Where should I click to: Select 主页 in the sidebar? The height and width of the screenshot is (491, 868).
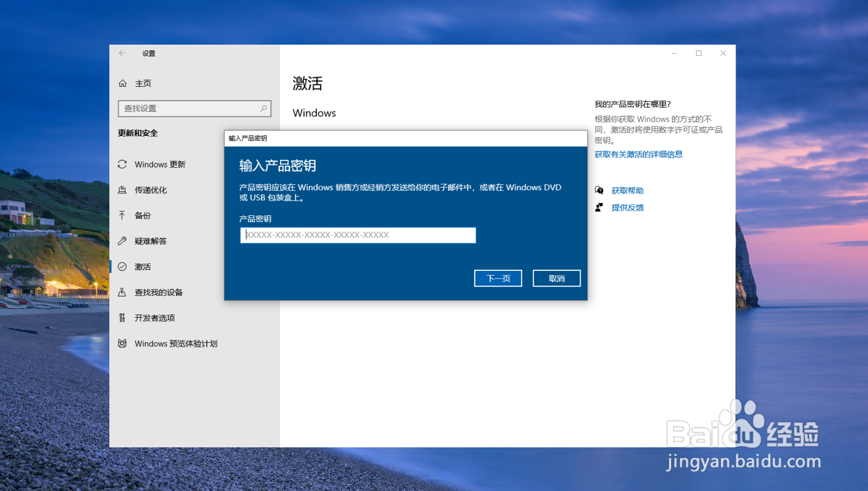(143, 83)
